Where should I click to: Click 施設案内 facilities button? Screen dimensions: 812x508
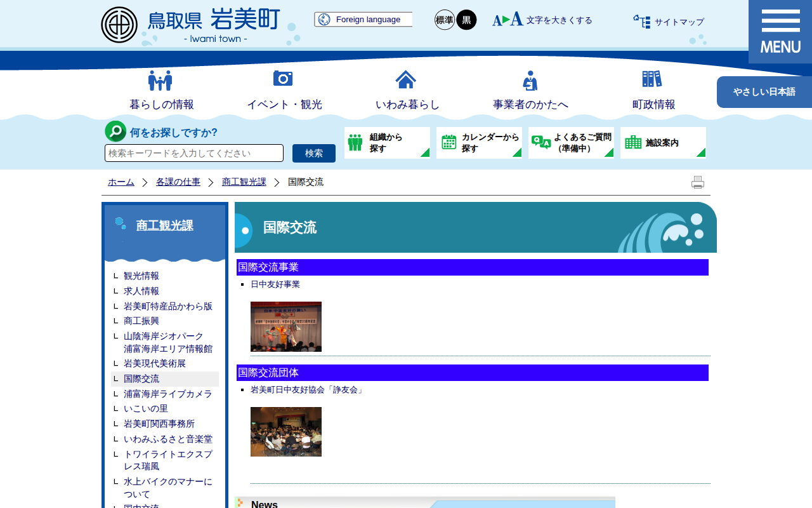[x=663, y=143]
